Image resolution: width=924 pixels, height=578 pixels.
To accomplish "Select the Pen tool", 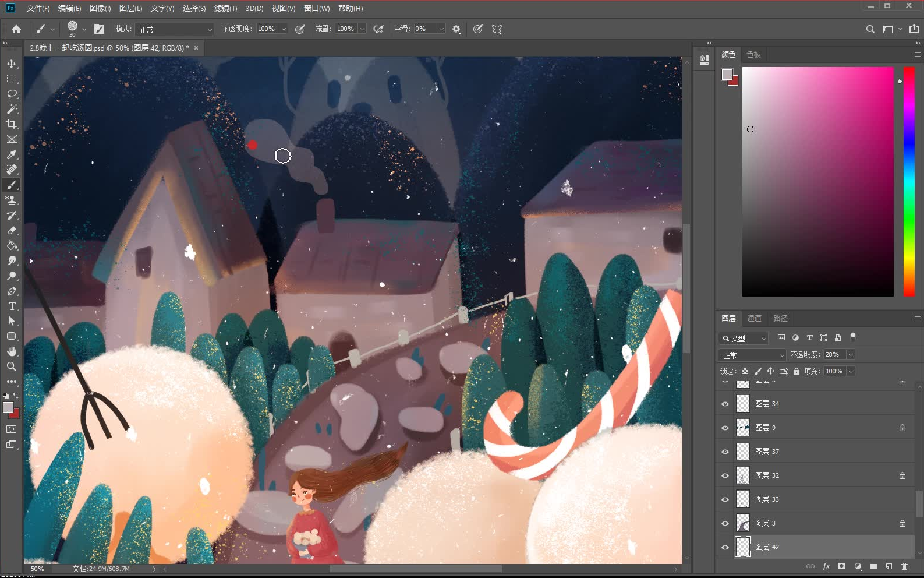I will click(x=12, y=291).
